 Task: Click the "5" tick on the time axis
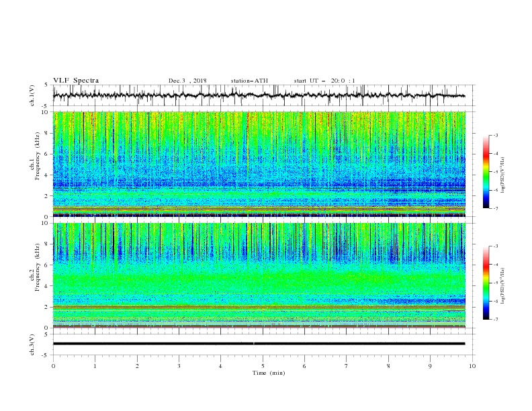(x=263, y=366)
